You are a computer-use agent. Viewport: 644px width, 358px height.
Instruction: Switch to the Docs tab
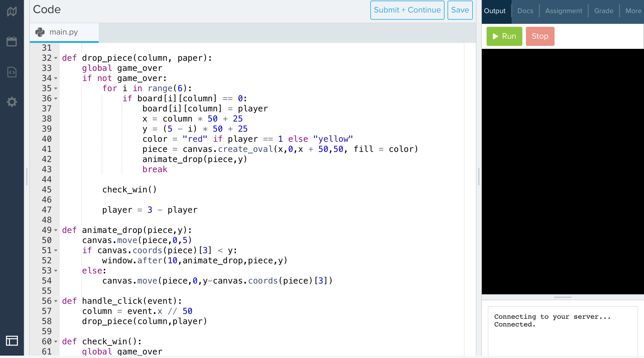[x=525, y=11]
